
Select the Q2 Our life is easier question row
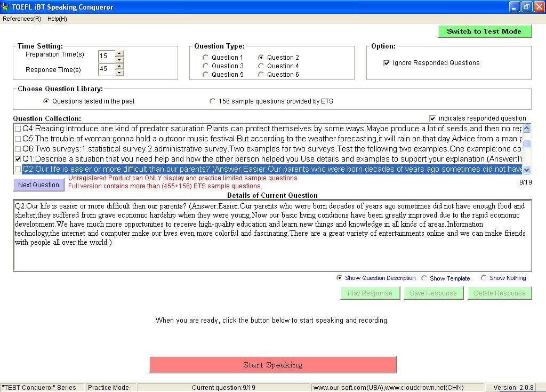point(271,169)
